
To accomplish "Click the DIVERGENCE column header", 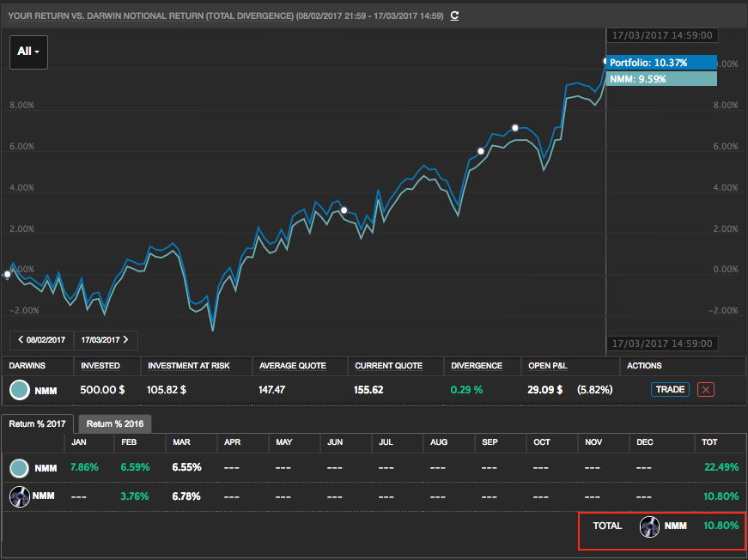I will coord(477,366).
